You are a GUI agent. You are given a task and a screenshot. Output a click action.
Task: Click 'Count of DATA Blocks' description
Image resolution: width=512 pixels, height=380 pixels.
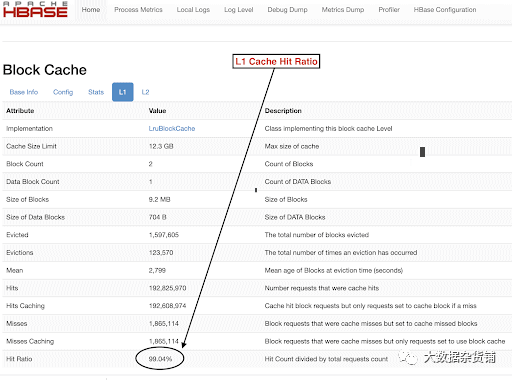click(298, 182)
